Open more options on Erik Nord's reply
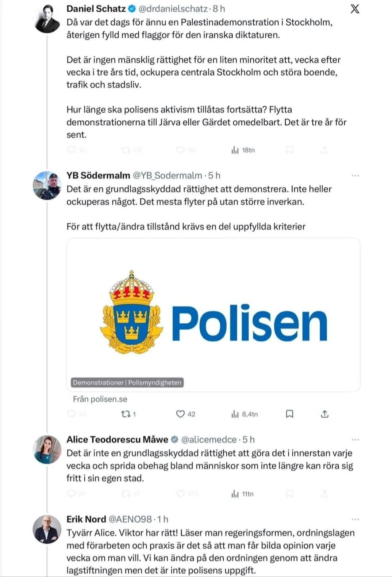The height and width of the screenshot is (577, 392). (355, 519)
